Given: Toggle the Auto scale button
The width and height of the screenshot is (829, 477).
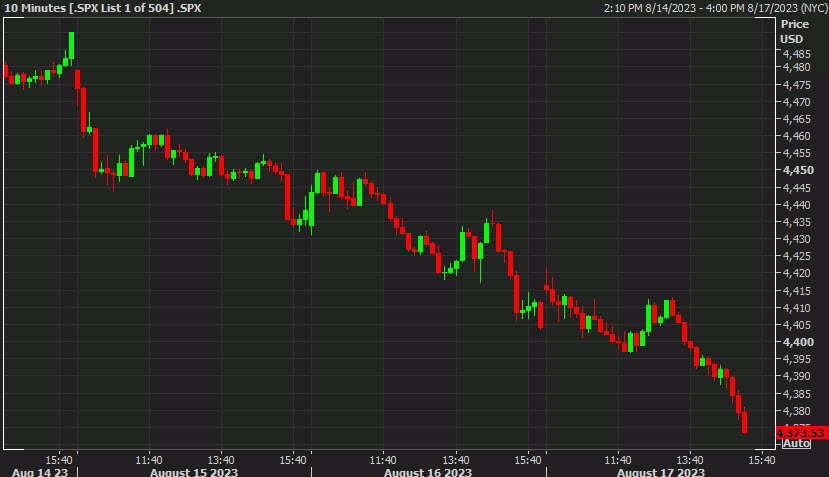Looking at the screenshot, I should coord(796,443).
